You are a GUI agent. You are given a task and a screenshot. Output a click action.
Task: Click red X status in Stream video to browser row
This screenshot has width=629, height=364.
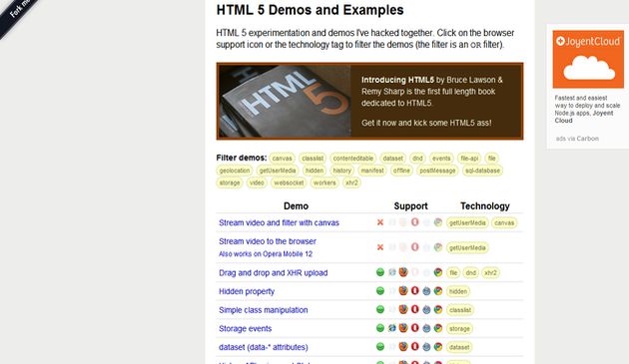coord(380,247)
